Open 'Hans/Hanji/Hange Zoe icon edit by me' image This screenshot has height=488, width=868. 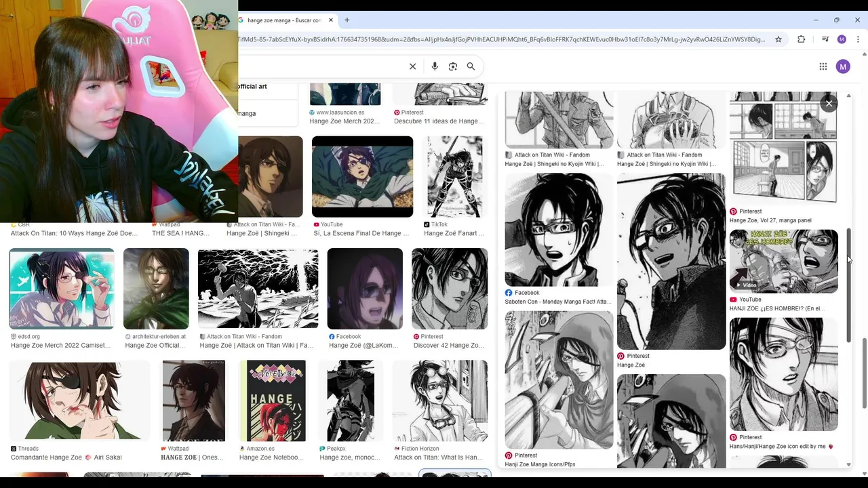[x=783, y=374]
